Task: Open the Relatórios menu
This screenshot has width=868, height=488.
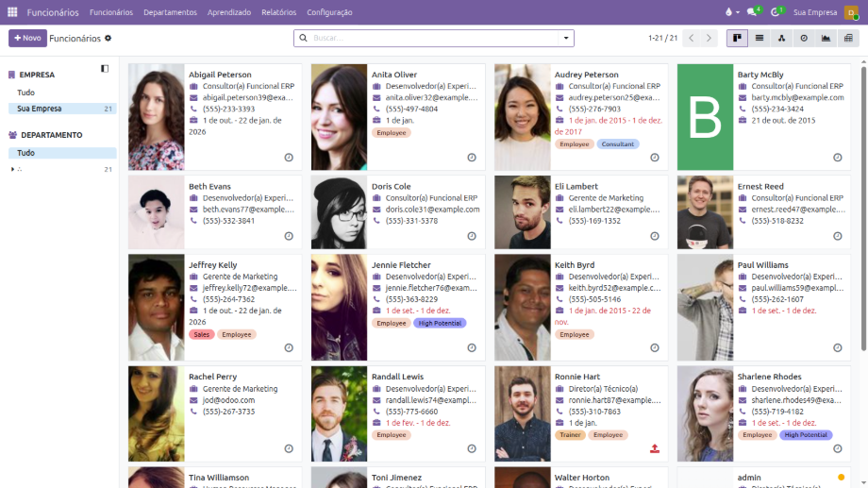Action: point(278,12)
